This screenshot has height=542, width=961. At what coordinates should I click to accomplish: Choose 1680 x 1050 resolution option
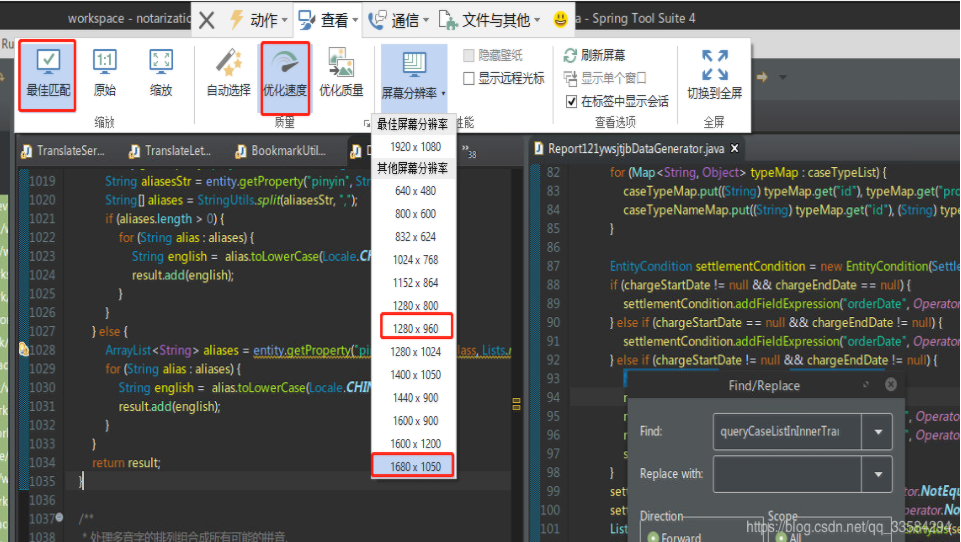415,466
